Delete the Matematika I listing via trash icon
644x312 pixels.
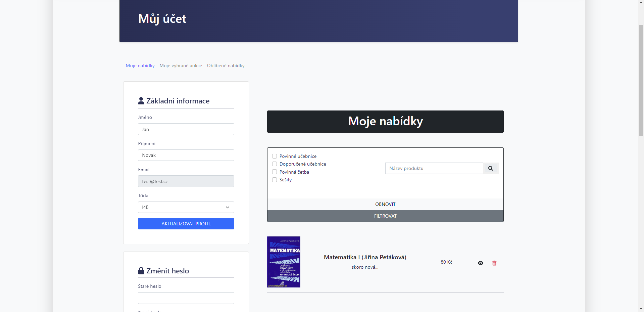coord(494,263)
